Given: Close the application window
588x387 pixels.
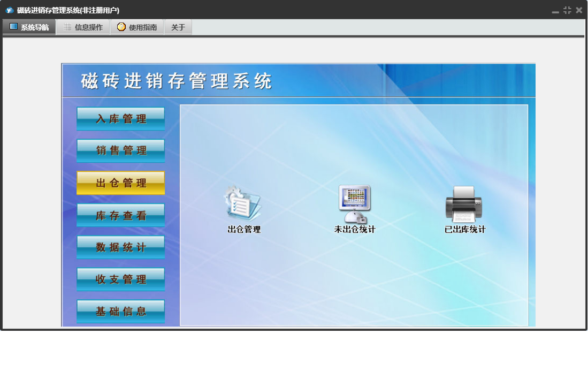Looking at the screenshot, I should click(x=579, y=10).
